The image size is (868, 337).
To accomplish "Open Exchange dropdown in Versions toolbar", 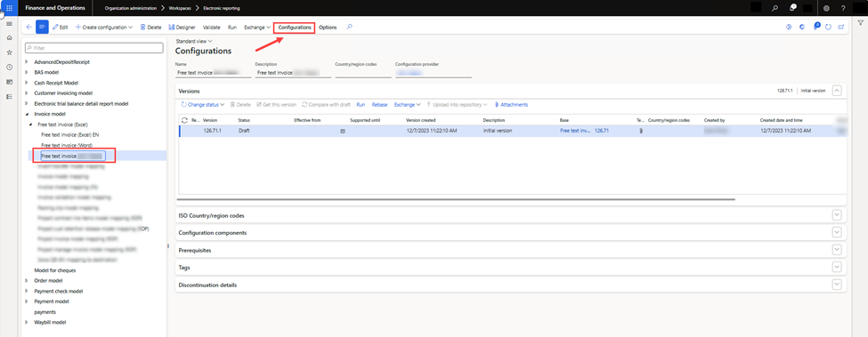I will click(x=408, y=104).
